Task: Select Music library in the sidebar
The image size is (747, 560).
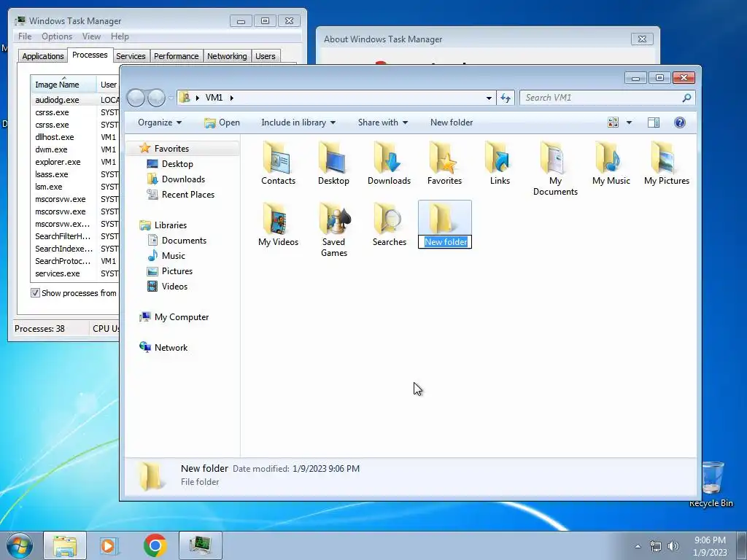Action: [x=174, y=256]
